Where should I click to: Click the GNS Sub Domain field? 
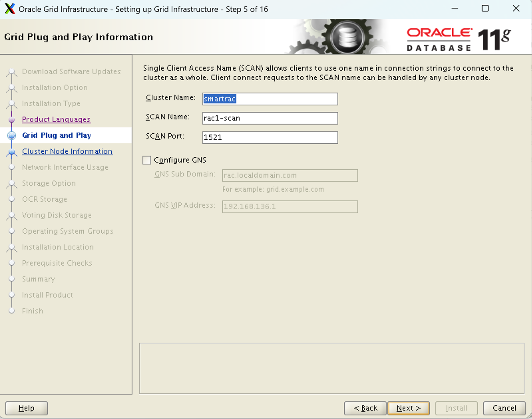290,175
